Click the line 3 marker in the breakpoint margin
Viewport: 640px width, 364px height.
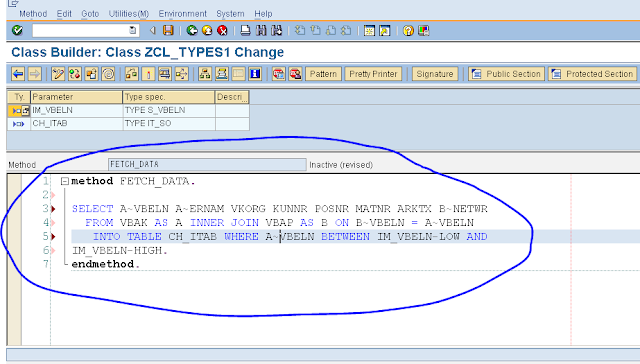click(53, 209)
